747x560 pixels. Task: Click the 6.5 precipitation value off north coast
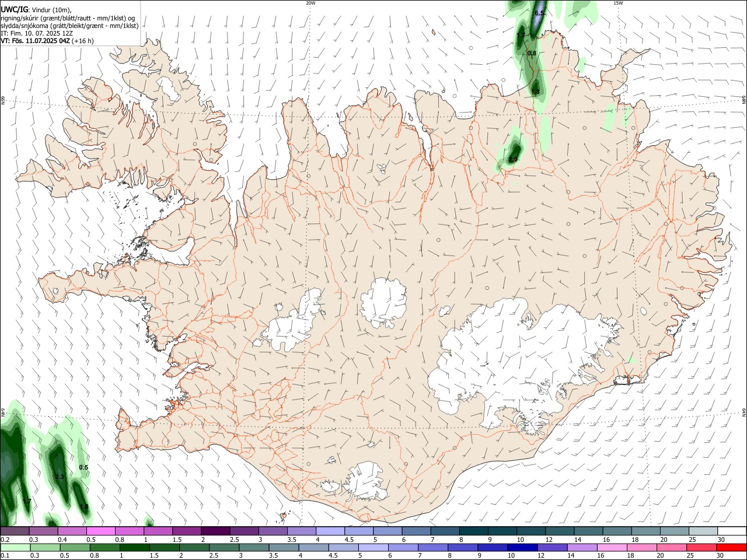[539, 13]
